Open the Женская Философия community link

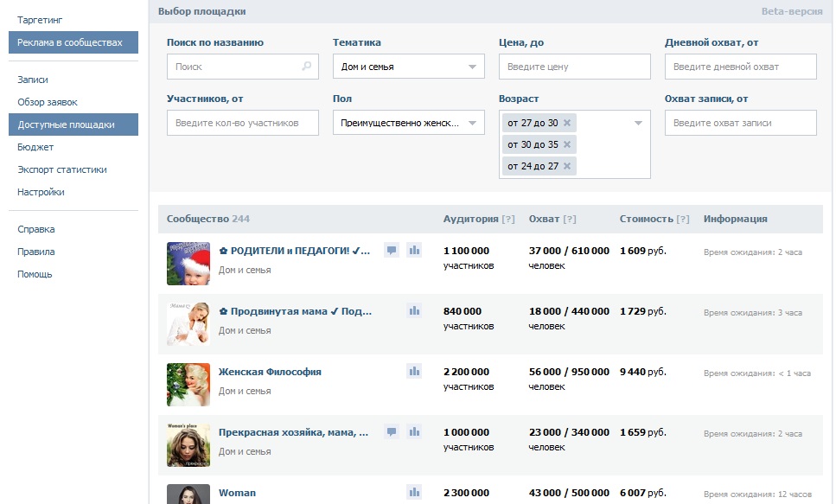coord(270,372)
